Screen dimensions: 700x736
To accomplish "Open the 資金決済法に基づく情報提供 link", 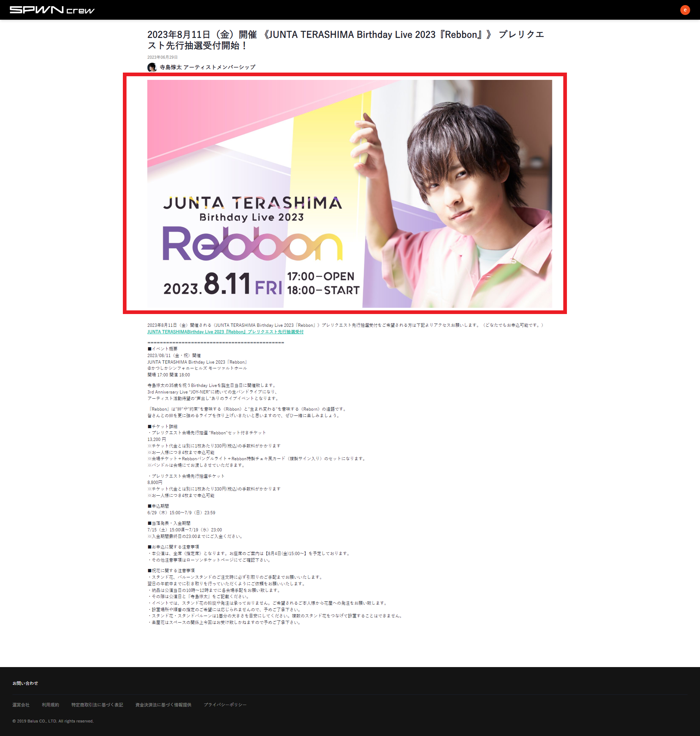I will coord(163,705).
